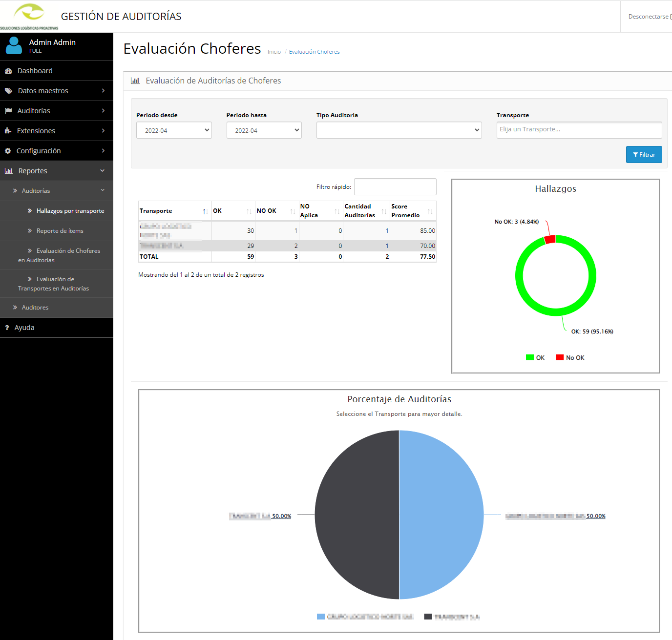Open the Tipo Auditoría dropdown
The width and height of the screenshot is (672, 640).
click(399, 130)
